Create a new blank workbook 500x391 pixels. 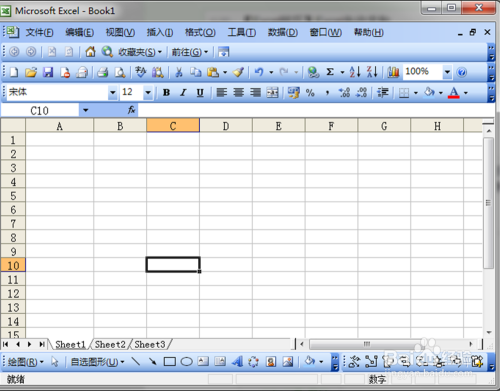point(14,72)
